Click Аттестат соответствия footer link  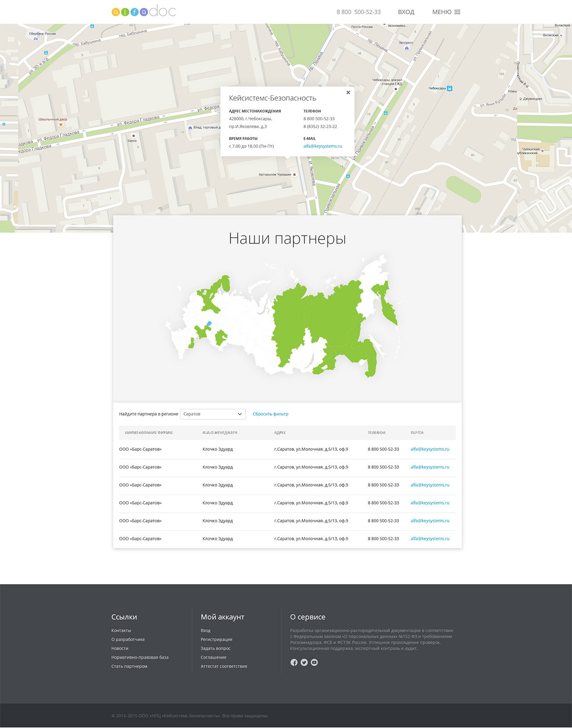click(x=224, y=666)
